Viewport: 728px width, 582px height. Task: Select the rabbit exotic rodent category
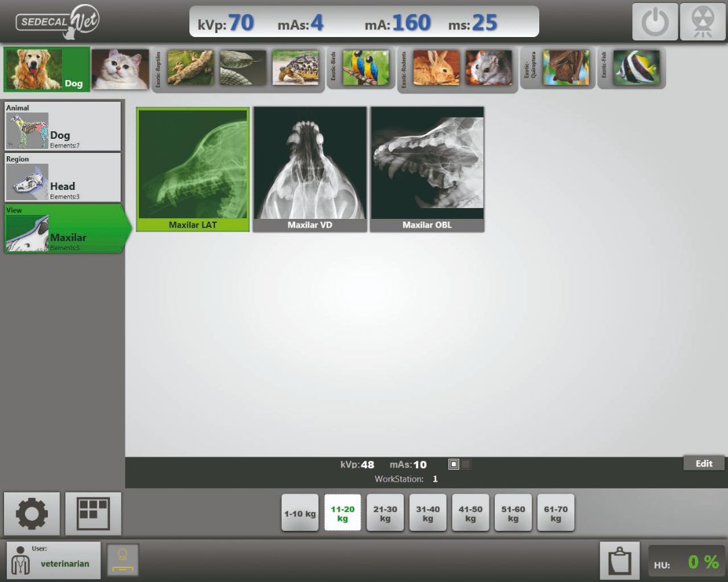[436, 68]
